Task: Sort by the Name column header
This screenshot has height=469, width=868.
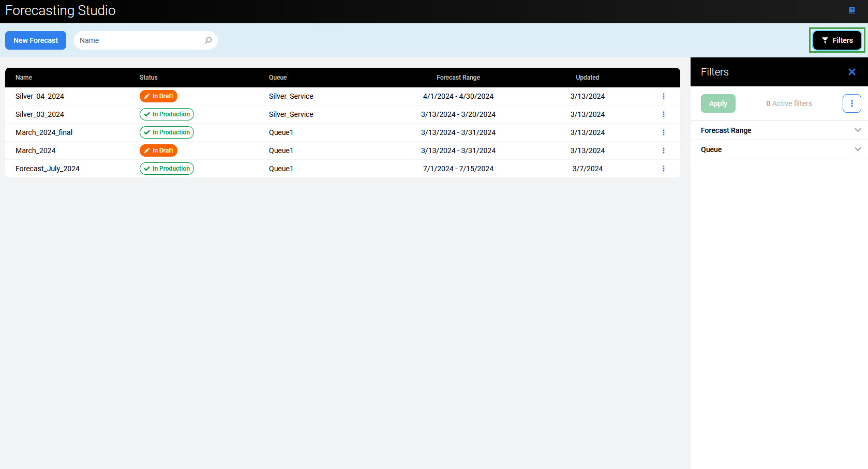Action: point(24,78)
